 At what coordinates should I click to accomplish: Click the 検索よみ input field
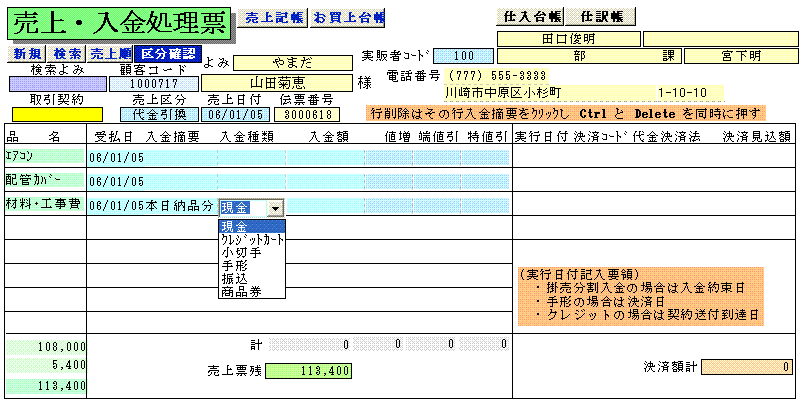(x=58, y=84)
